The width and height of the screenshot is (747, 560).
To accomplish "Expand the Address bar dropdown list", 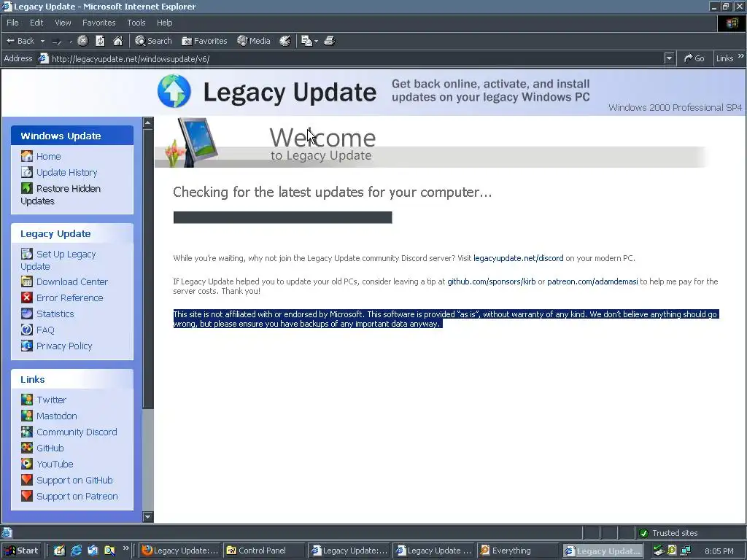I will (x=669, y=58).
